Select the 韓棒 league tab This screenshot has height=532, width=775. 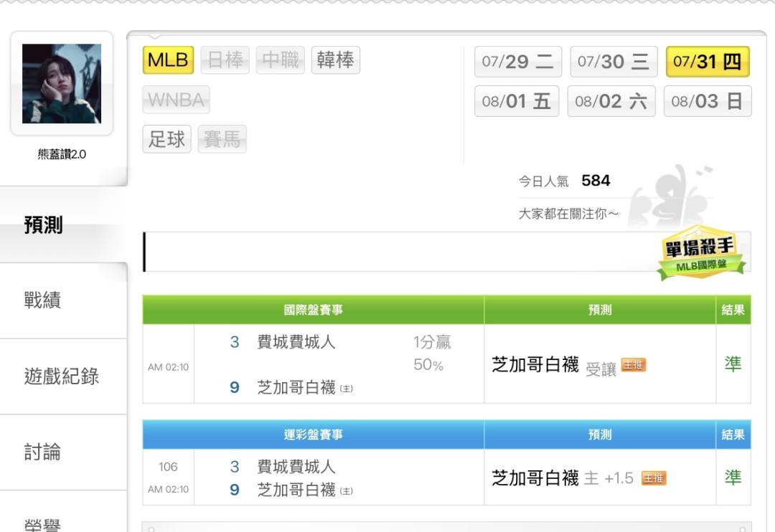pos(336,60)
